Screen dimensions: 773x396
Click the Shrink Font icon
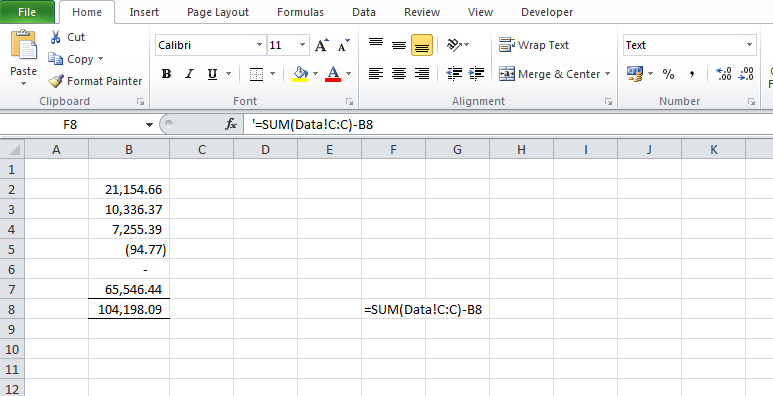[344, 45]
